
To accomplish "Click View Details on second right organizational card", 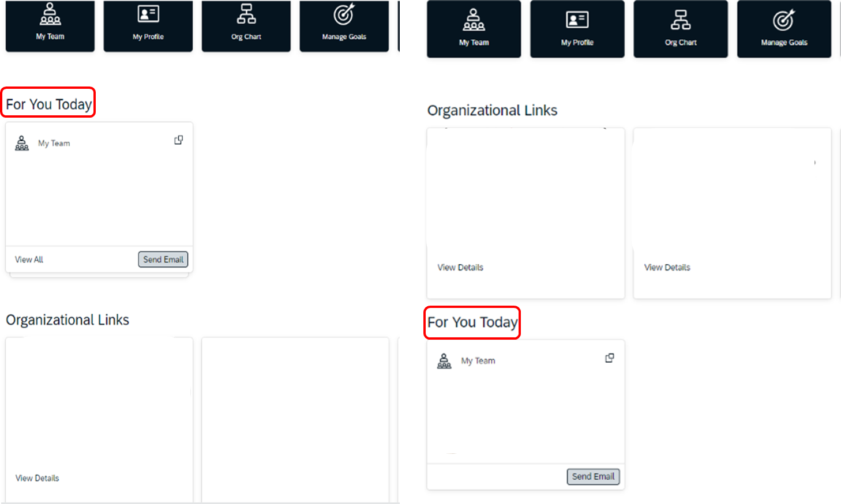I will point(667,268).
